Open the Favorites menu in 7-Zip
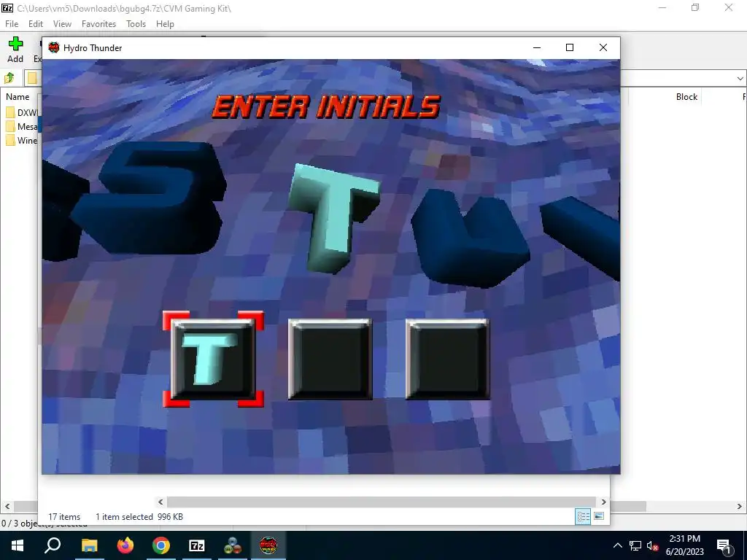 click(x=98, y=24)
